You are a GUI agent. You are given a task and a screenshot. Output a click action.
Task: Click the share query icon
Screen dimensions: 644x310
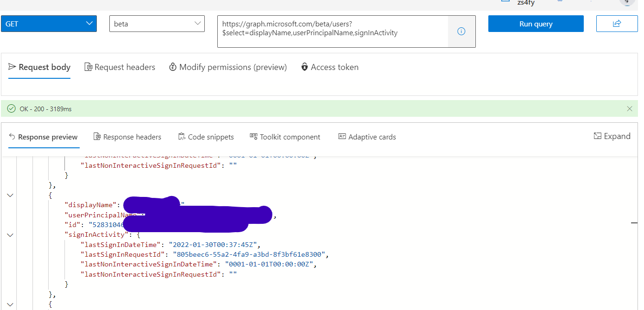[x=617, y=23]
